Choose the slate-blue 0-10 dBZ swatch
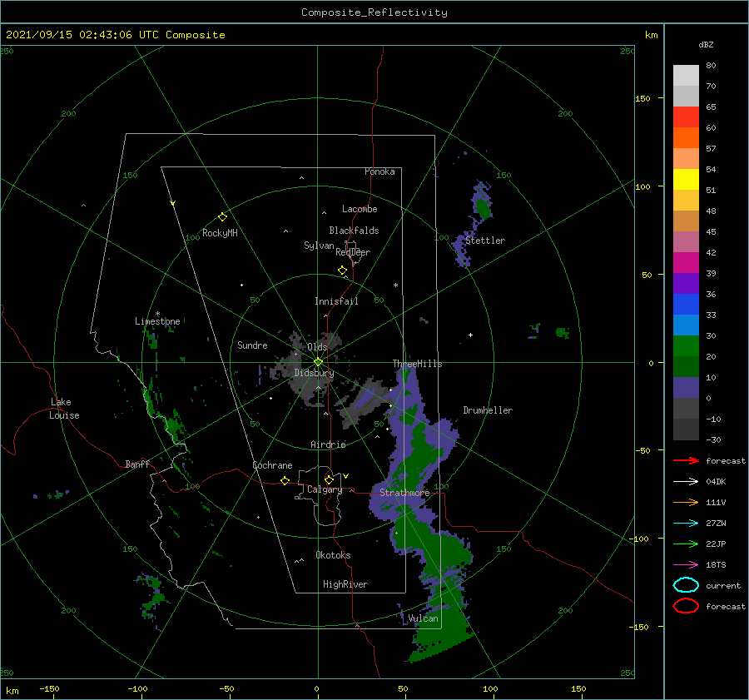 (686, 387)
